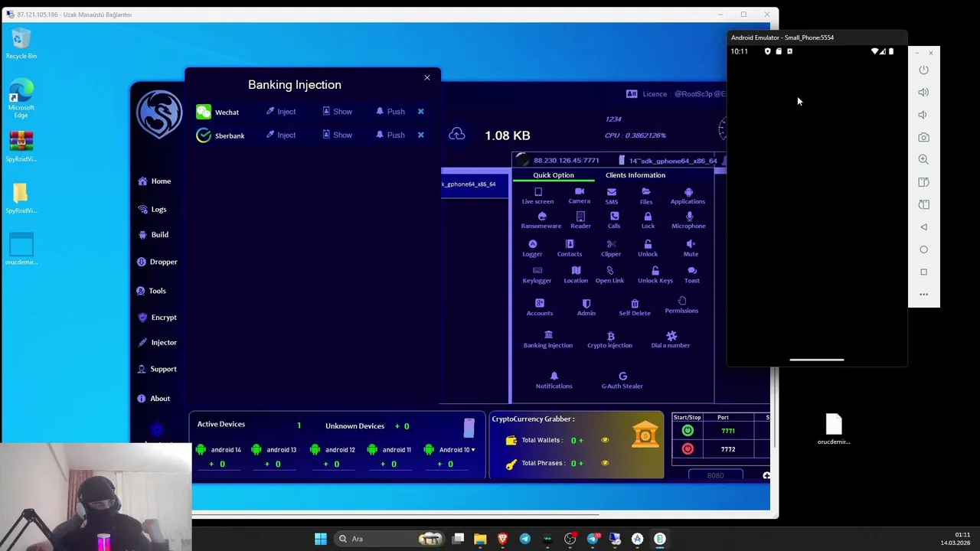Click the Open Link icon
This screenshot has width=980, height=551.
(609, 270)
